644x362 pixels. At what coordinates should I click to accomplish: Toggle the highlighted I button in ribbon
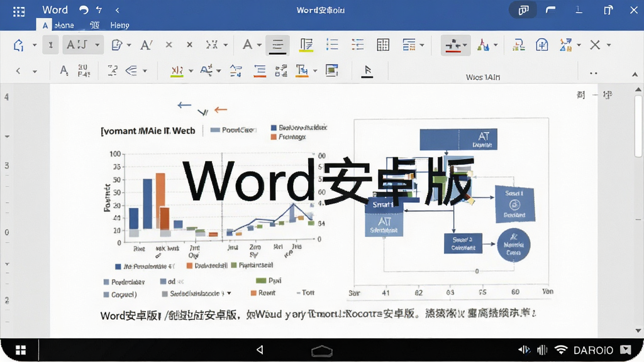[50, 45]
